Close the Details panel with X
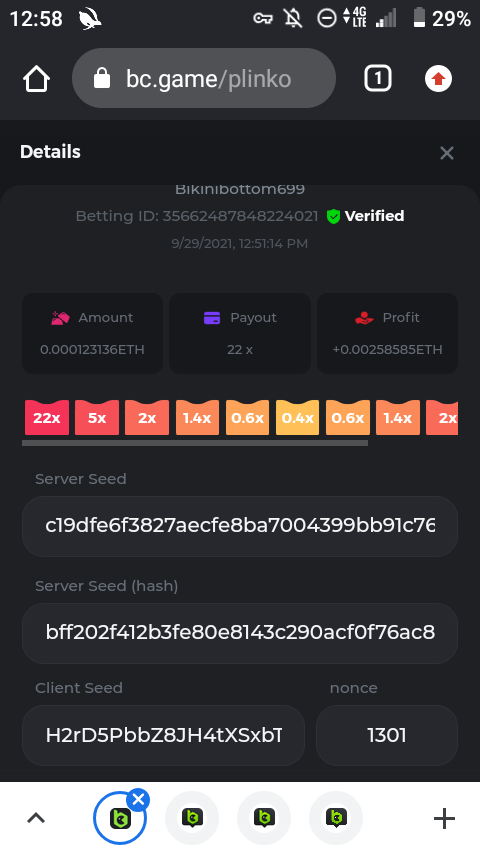Screen dimensions: 480x854 click(x=447, y=153)
